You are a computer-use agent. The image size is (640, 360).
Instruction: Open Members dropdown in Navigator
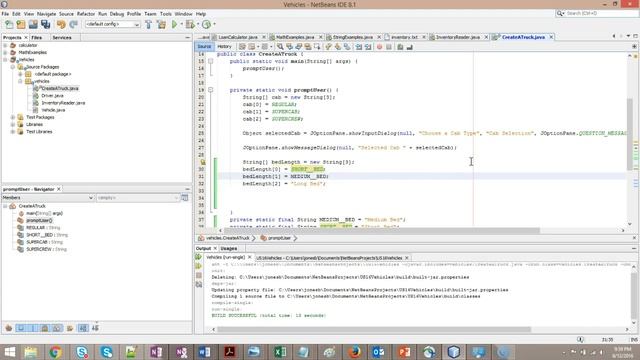point(48,198)
